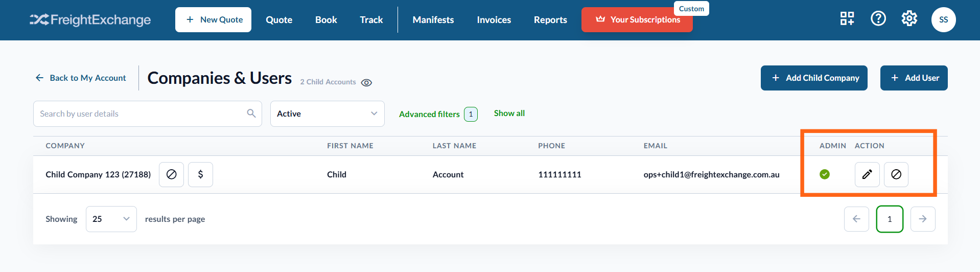
Task: Toggle the green admin status checkmark
Action: (x=825, y=174)
